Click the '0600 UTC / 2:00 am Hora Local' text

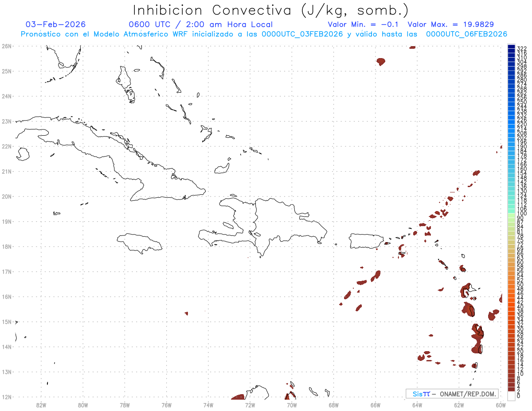[200, 24]
